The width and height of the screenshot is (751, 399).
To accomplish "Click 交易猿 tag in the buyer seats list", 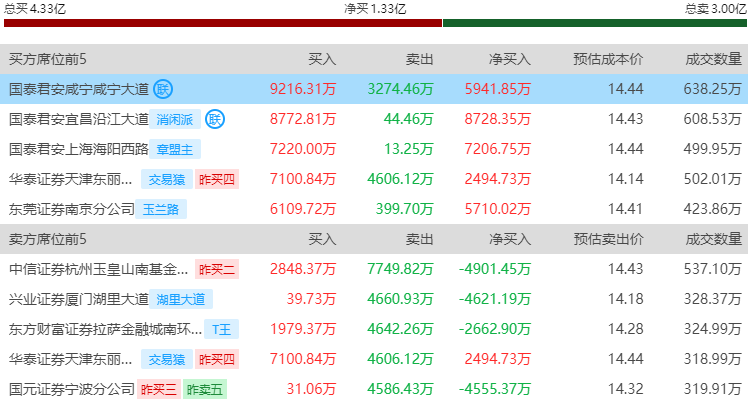I will (x=167, y=179).
